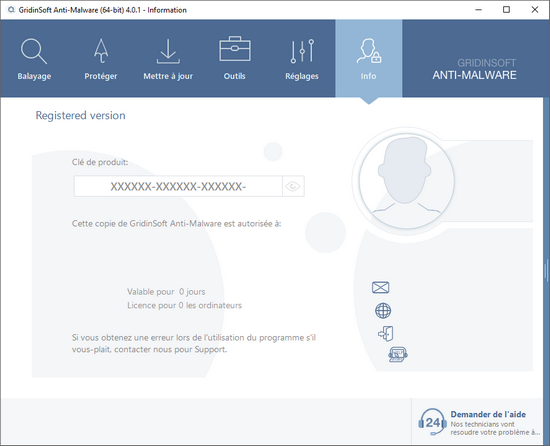Open the Balayage scan tab

34,59
